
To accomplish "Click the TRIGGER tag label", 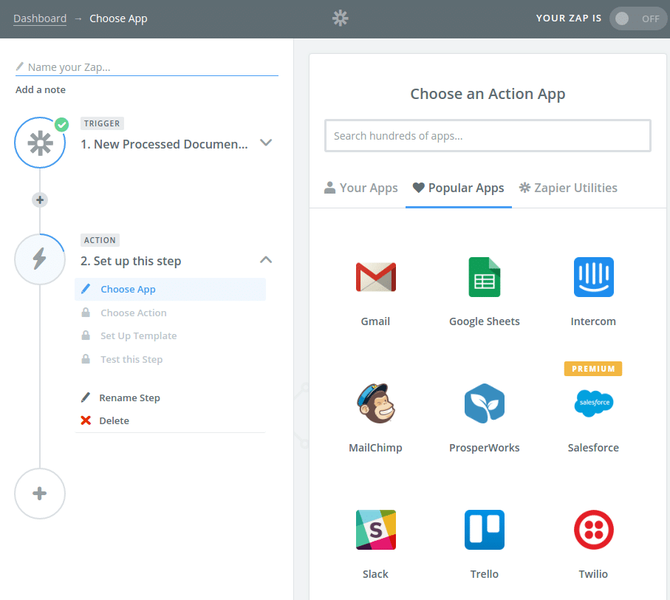I will (x=102, y=124).
